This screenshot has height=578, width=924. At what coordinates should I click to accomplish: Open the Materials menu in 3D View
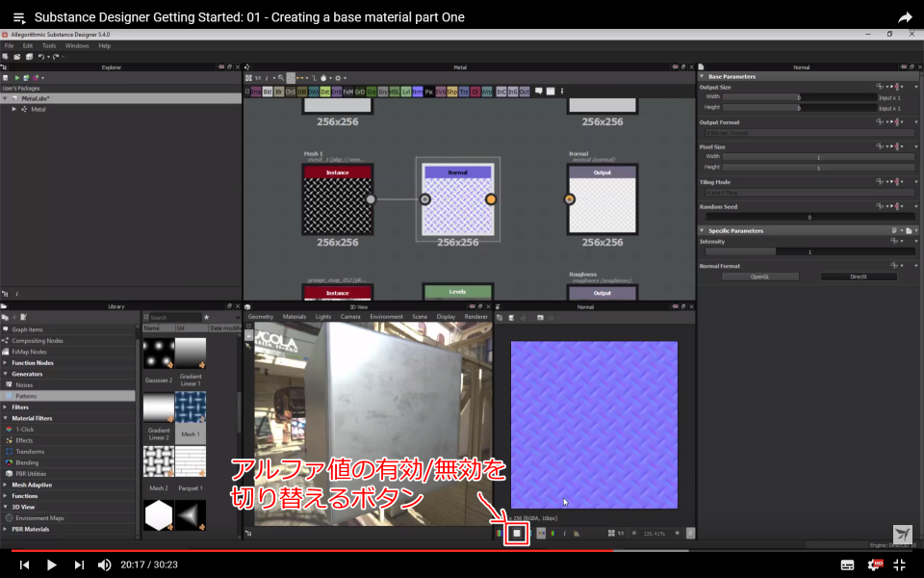[295, 317]
